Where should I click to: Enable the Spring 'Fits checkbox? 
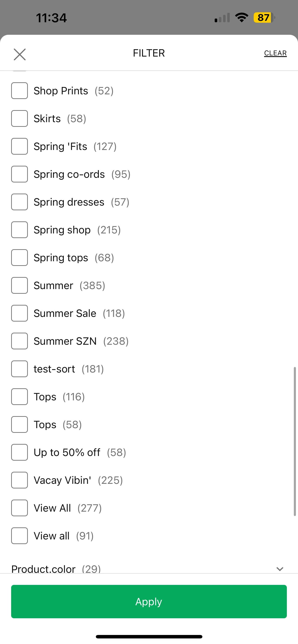point(19,146)
